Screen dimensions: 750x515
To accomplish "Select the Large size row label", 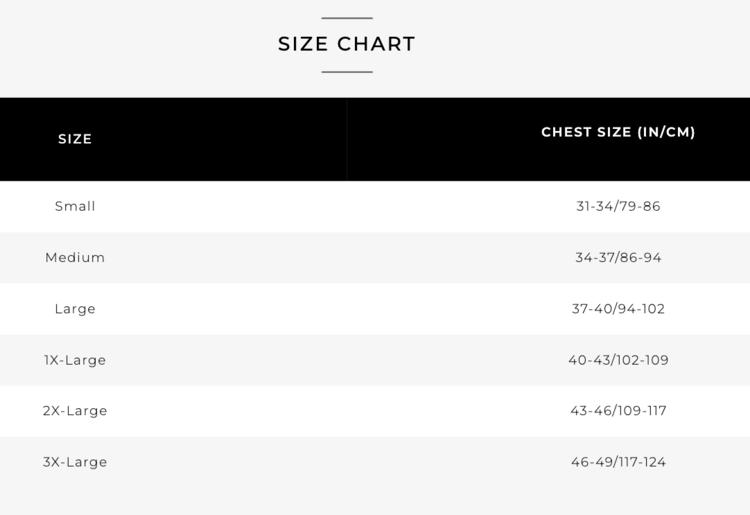I will tap(75, 309).
